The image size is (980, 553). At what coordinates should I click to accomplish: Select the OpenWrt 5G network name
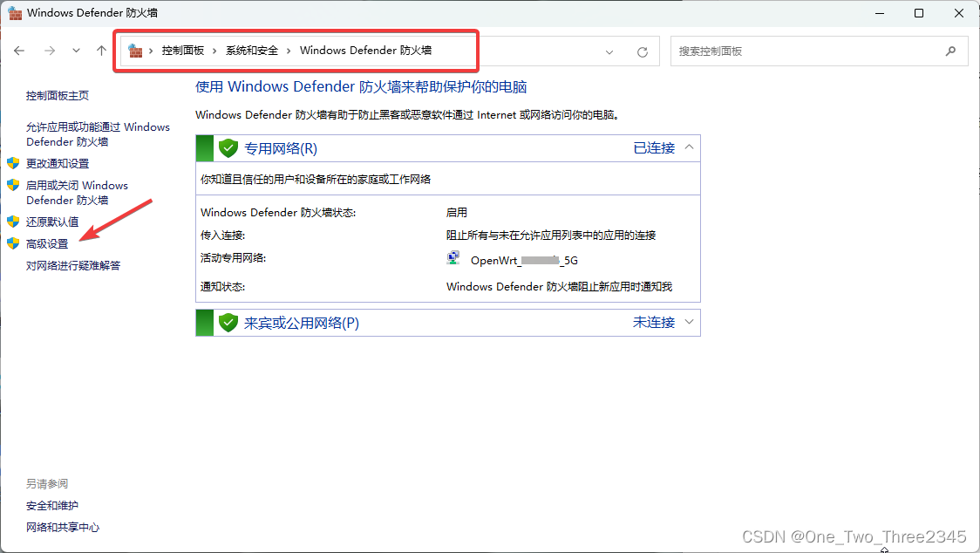pyautogui.click(x=524, y=261)
